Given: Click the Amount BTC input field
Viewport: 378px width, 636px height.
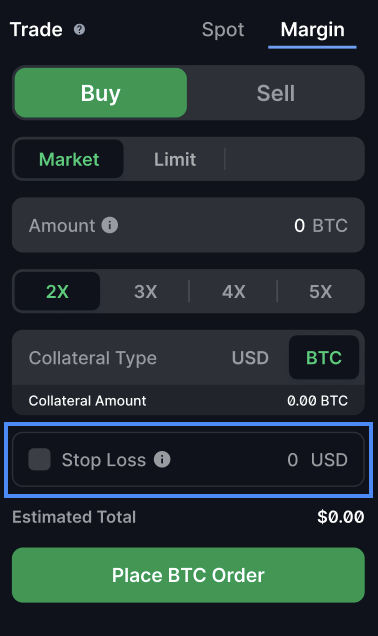Looking at the screenshot, I should click(x=188, y=225).
